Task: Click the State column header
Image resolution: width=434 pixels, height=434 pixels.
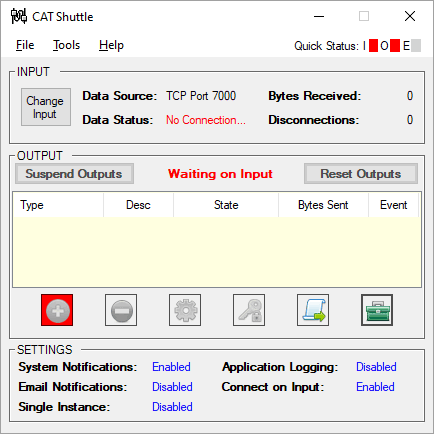Action: 226,205
